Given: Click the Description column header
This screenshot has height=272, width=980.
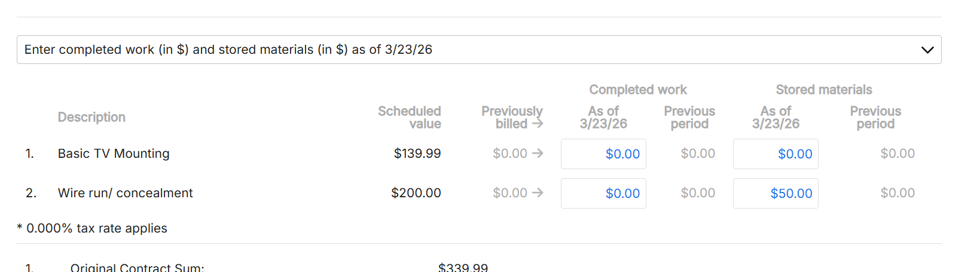Looking at the screenshot, I should tap(91, 117).
